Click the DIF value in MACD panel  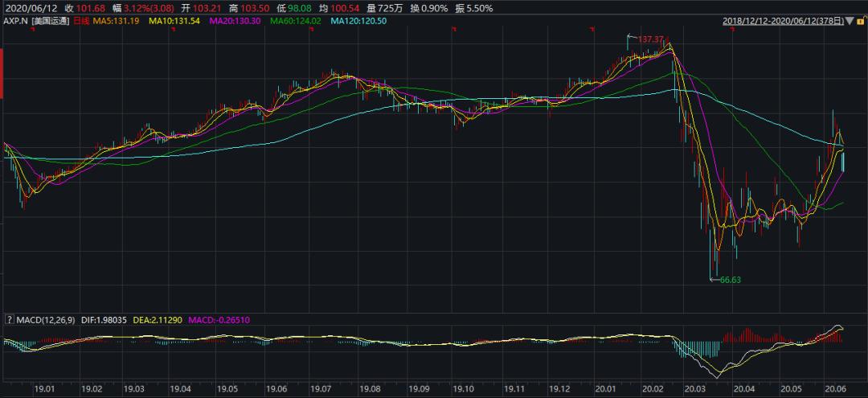point(106,320)
